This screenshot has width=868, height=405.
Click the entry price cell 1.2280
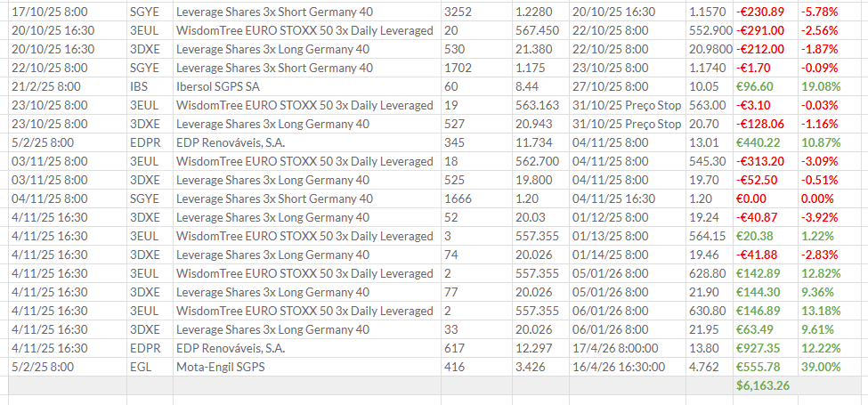[540, 12]
